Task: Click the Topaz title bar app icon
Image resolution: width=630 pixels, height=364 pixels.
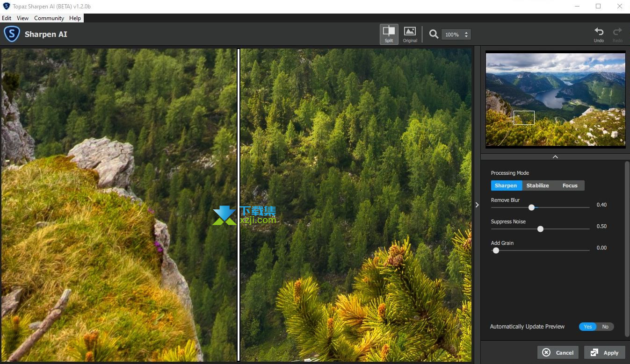Action: tap(6, 6)
